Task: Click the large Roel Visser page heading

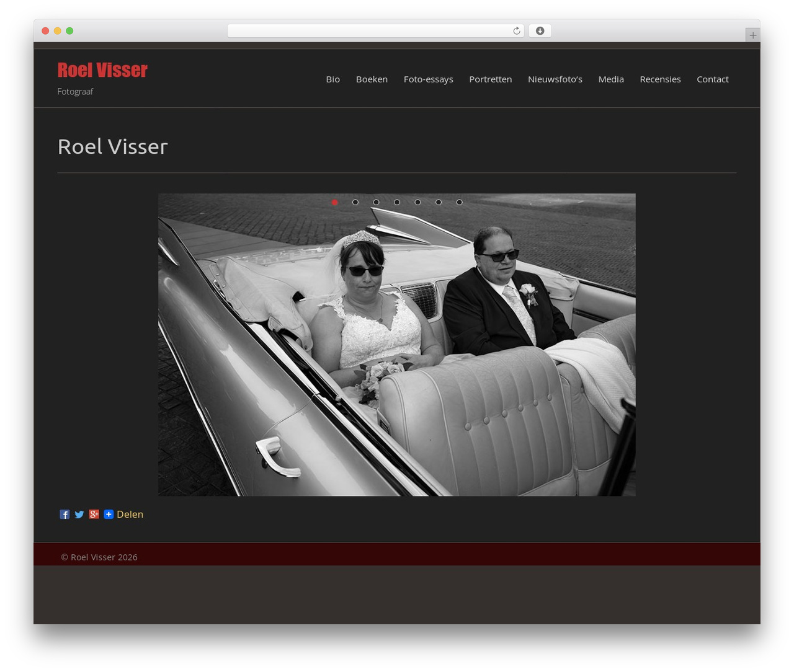Action: tap(113, 146)
